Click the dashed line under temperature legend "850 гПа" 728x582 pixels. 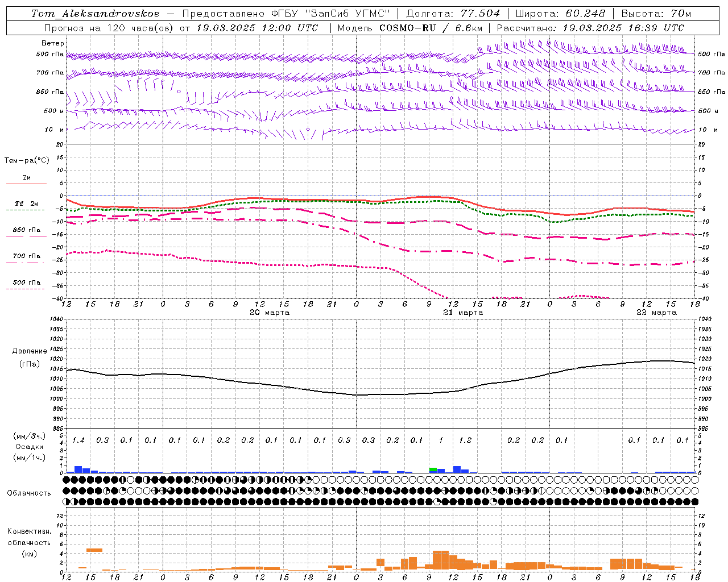25,236
